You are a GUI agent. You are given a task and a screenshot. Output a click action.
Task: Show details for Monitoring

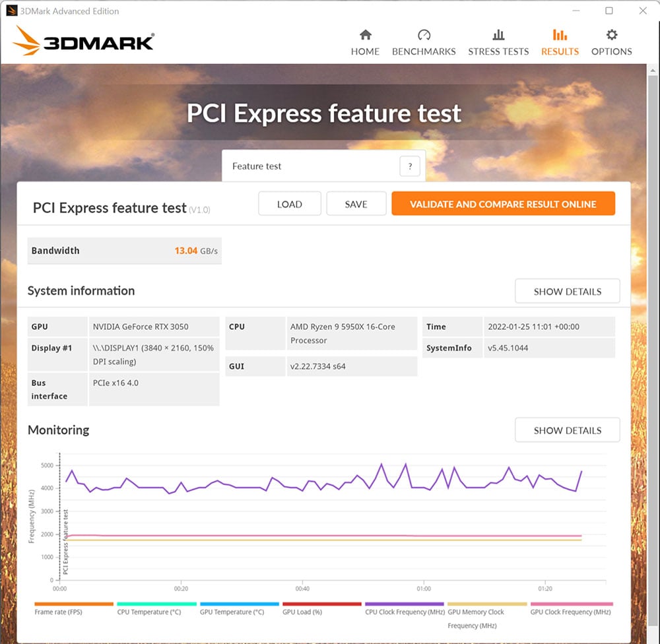click(568, 430)
